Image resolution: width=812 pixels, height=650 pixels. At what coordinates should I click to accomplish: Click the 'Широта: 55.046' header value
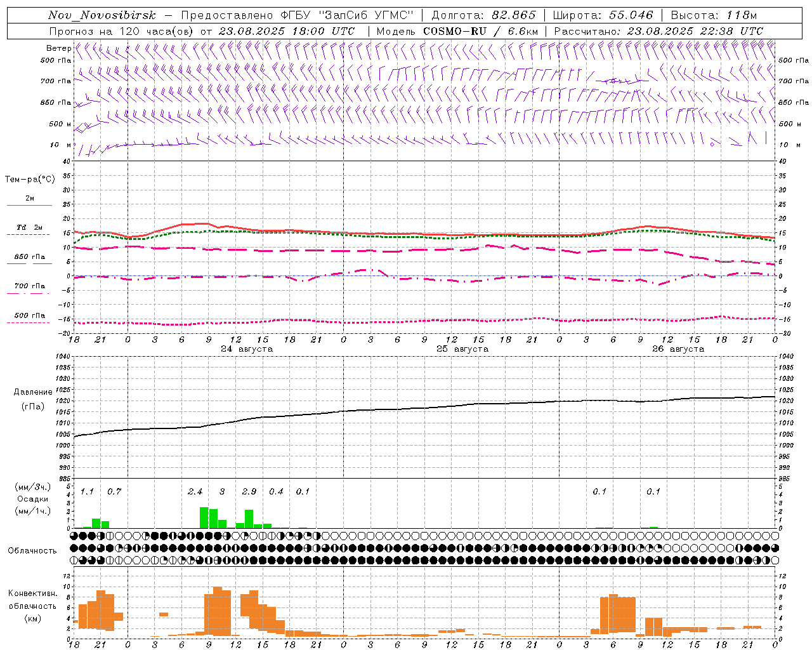[x=603, y=16]
